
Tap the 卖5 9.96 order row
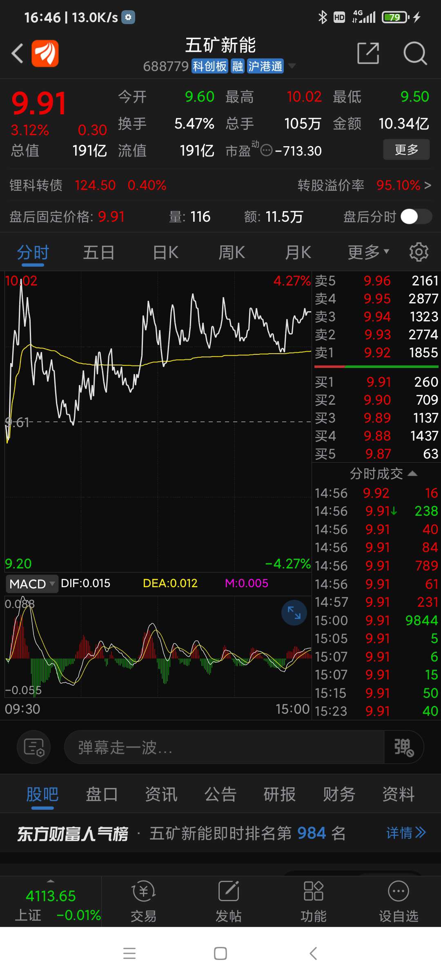point(376,281)
